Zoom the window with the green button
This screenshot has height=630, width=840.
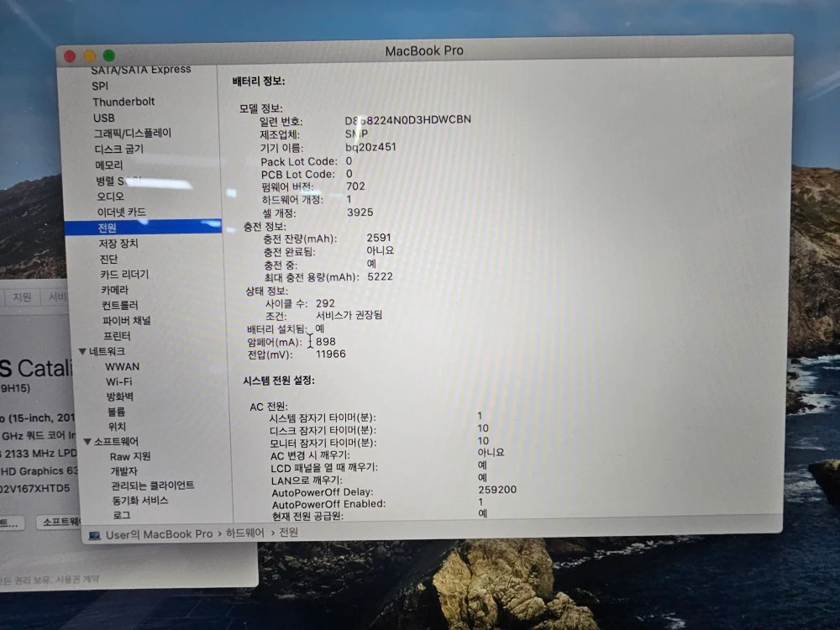[109, 55]
